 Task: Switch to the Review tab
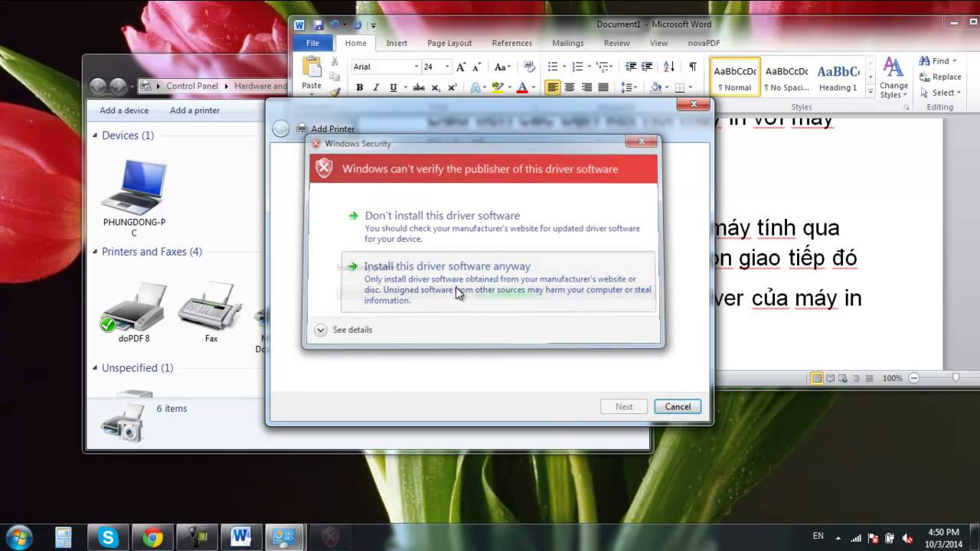coord(616,43)
